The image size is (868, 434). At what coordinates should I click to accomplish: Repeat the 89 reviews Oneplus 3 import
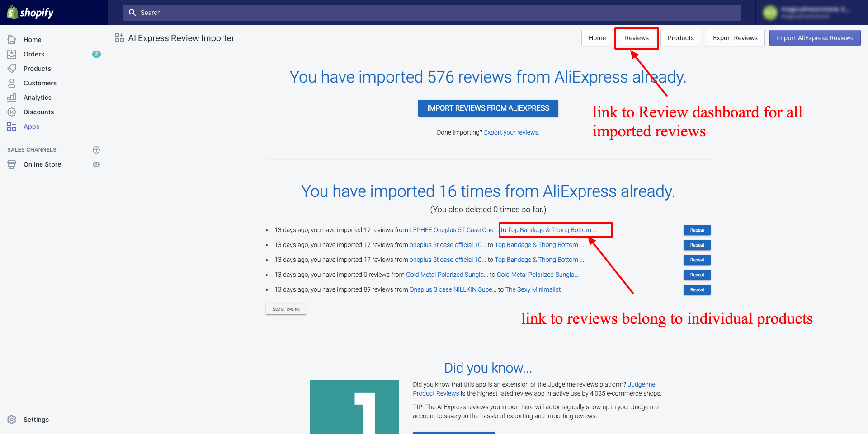point(697,290)
